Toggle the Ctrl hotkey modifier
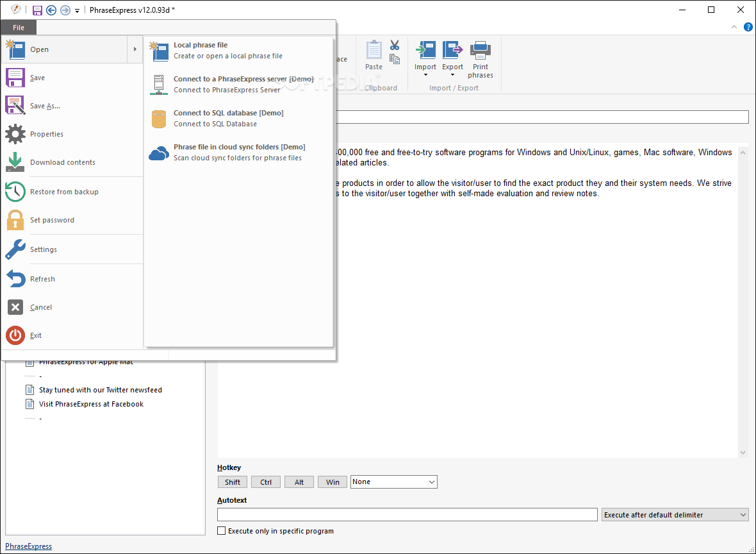The width and height of the screenshot is (756, 554). [x=266, y=482]
